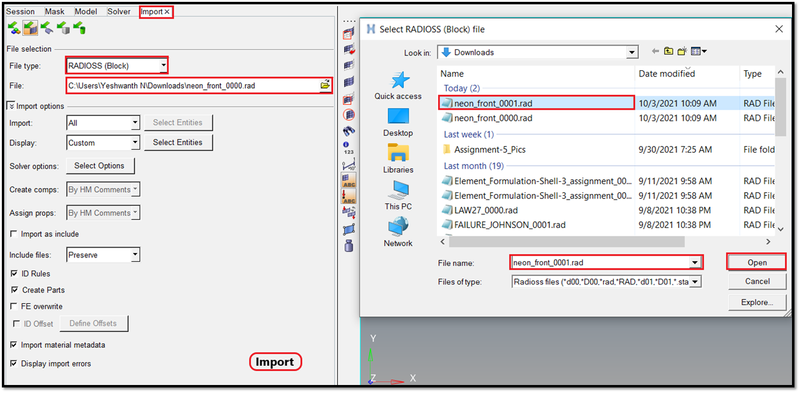The width and height of the screenshot is (800, 393).
Task: Open the Import All dropdown
Action: (x=135, y=123)
